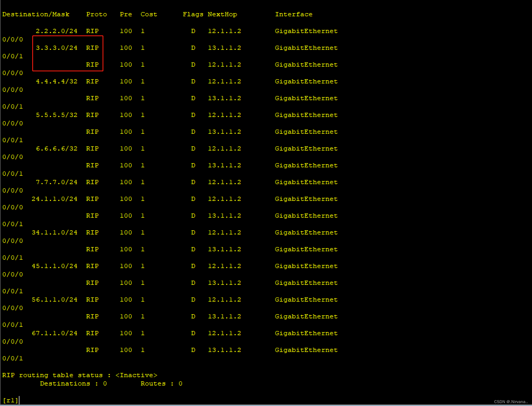The width and height of the screenshot is (532, 406).
Task: Select destination 24.1.1.0/24
Action: pyautogui.click(x=55, y=199)
